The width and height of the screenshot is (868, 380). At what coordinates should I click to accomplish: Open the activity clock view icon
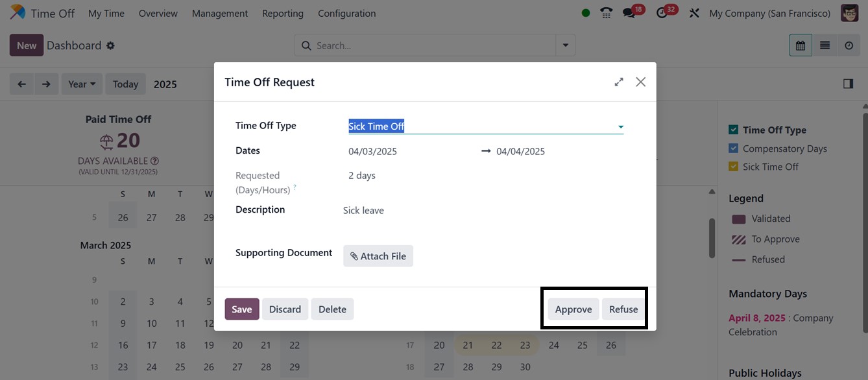(849, 45)
